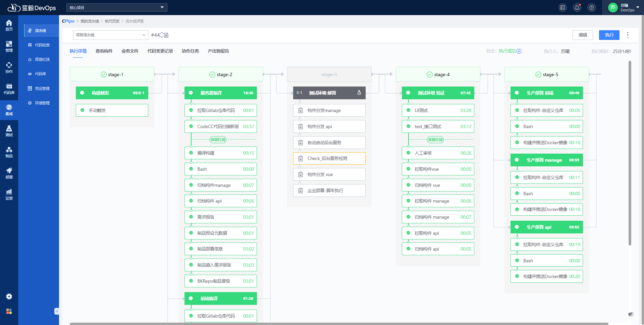Viewport: 644px width, 325px height.
Task: Click the blue 执行 button
Action: point(609,35)
